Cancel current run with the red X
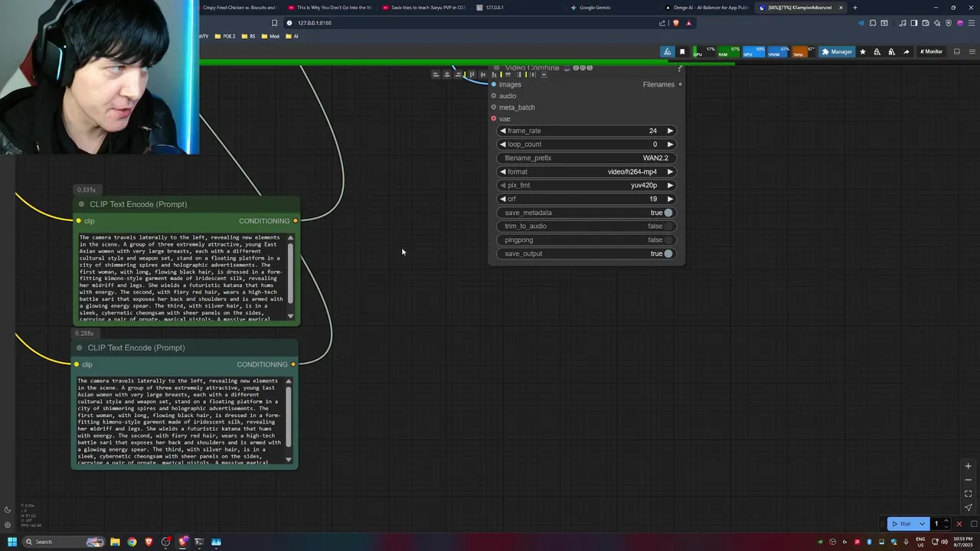 (959, 523)
